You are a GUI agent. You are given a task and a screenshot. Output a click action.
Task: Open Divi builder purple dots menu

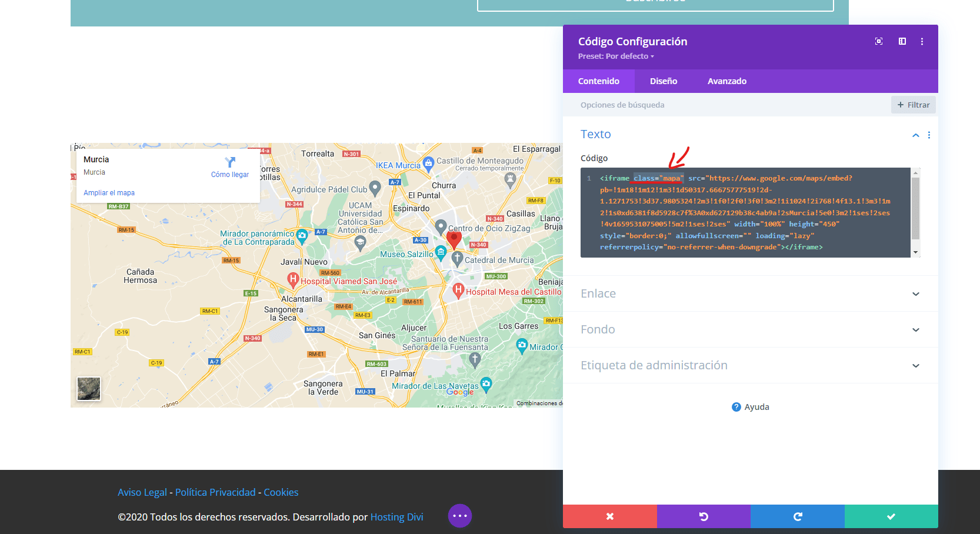(x=460, y=516)
